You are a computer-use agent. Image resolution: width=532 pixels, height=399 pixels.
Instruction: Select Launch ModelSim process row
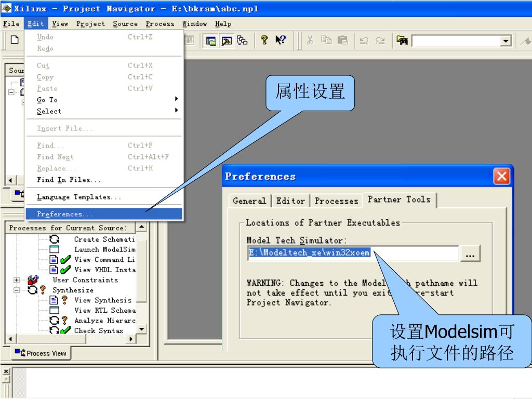104,249
